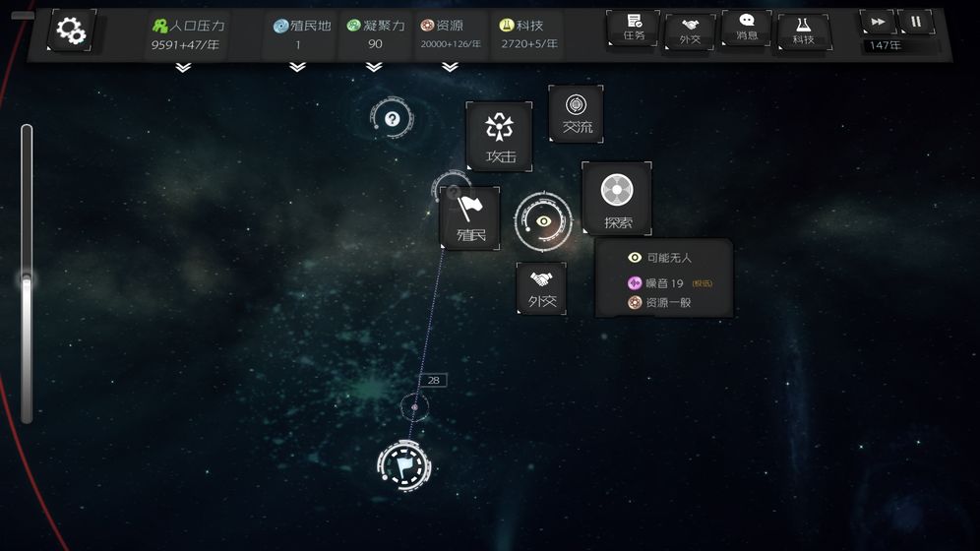Pause the game time
980x551 pixels.
[916, 22]
